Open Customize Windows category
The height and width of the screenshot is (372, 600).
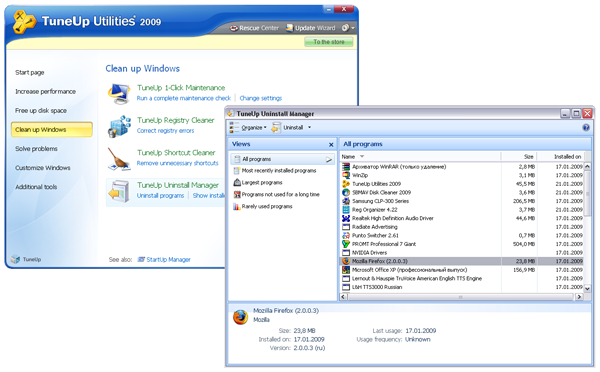tap(42, 168)
